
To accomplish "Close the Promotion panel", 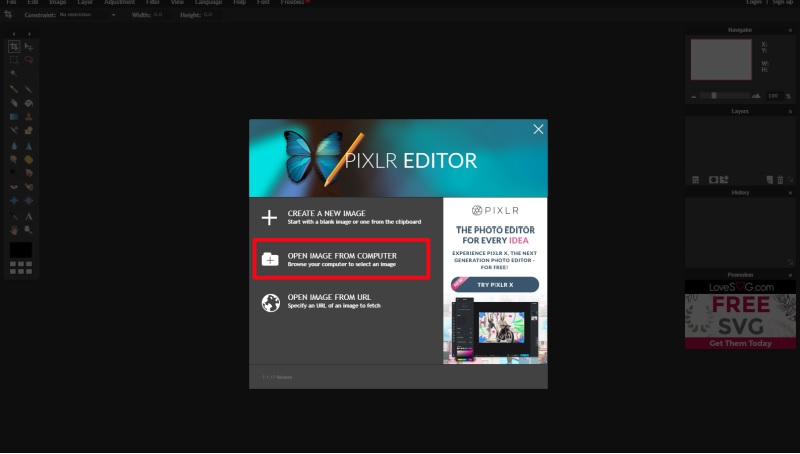I will tap(790, 275).
